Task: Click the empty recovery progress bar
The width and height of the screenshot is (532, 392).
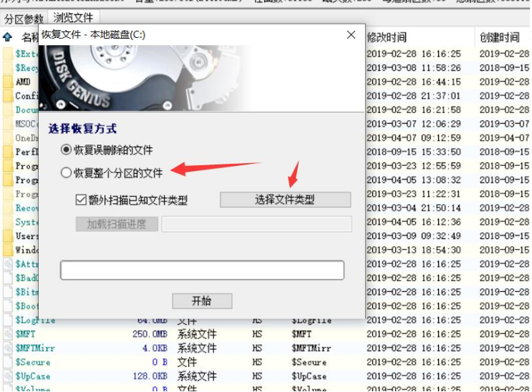Action: [202, 270]
